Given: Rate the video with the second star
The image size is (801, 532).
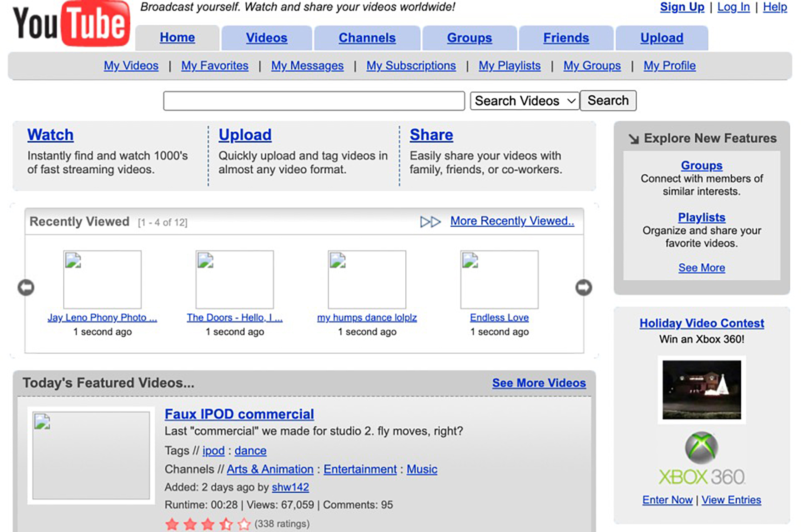Looking at the screenshot, I should [190, 524].
